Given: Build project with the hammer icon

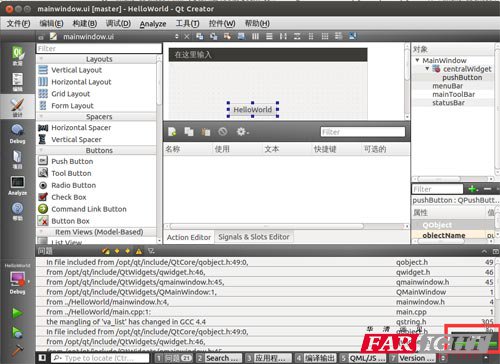Looking at the screenshot, I should click(17, 350).
